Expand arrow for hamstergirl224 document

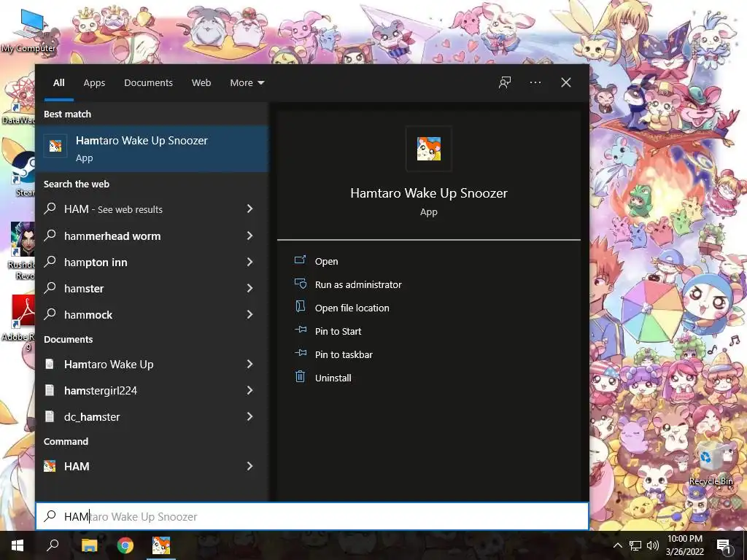click(249, 390)
